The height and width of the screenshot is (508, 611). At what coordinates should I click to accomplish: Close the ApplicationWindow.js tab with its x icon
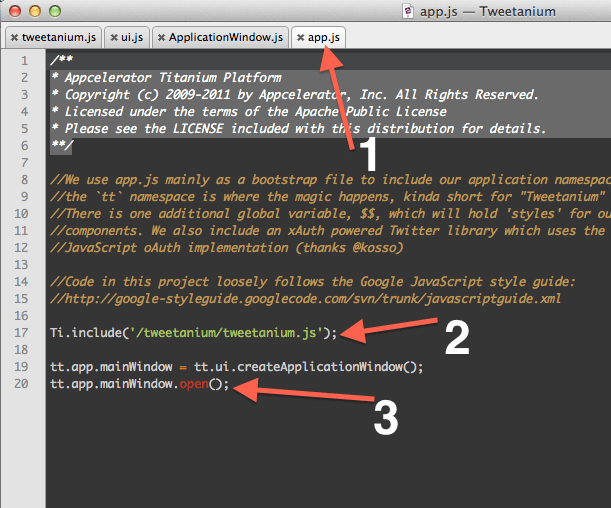pyautogui.click(x=161, y=37)
